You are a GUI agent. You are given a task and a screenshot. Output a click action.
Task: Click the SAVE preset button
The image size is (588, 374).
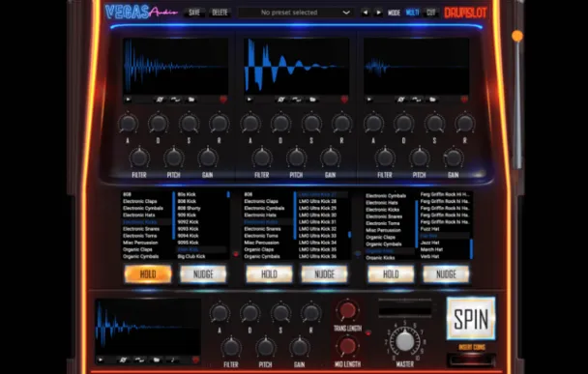click(194, 13)
